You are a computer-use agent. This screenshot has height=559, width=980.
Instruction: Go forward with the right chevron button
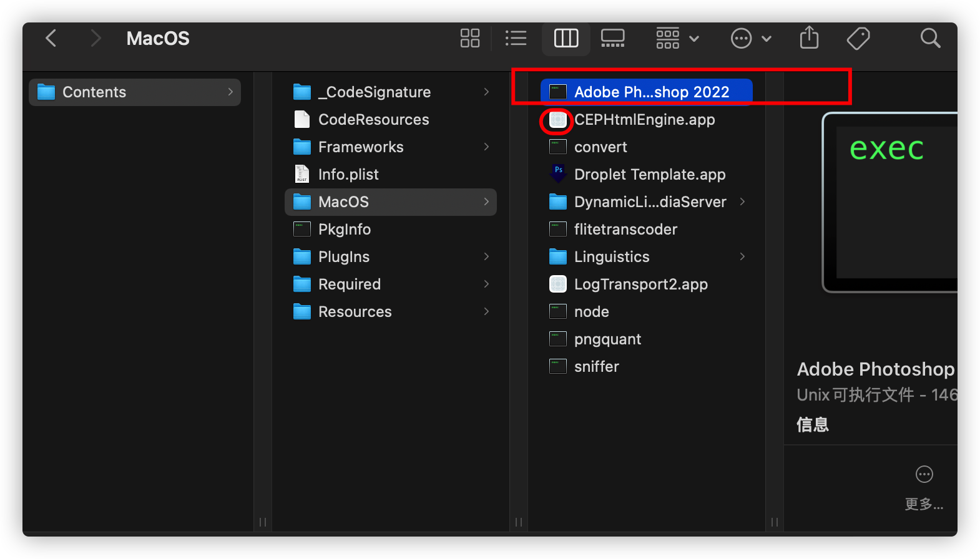(x=95, y=38)
